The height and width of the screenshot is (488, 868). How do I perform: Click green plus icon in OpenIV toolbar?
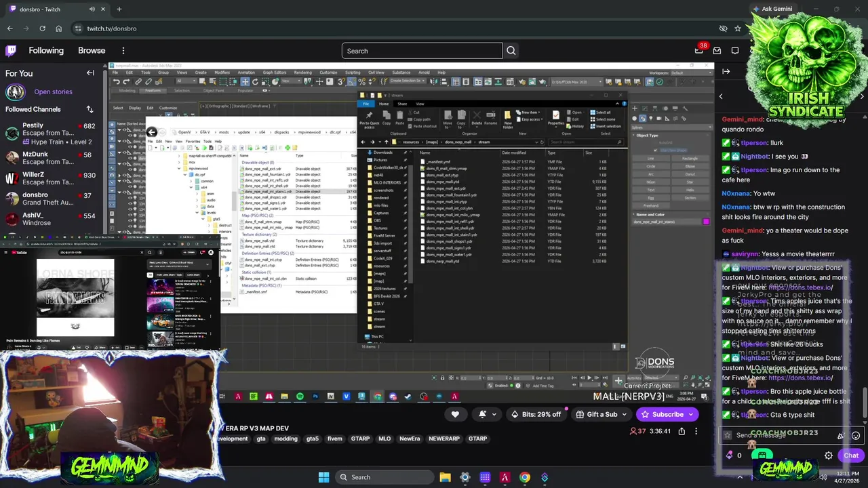tap(288, 147)
